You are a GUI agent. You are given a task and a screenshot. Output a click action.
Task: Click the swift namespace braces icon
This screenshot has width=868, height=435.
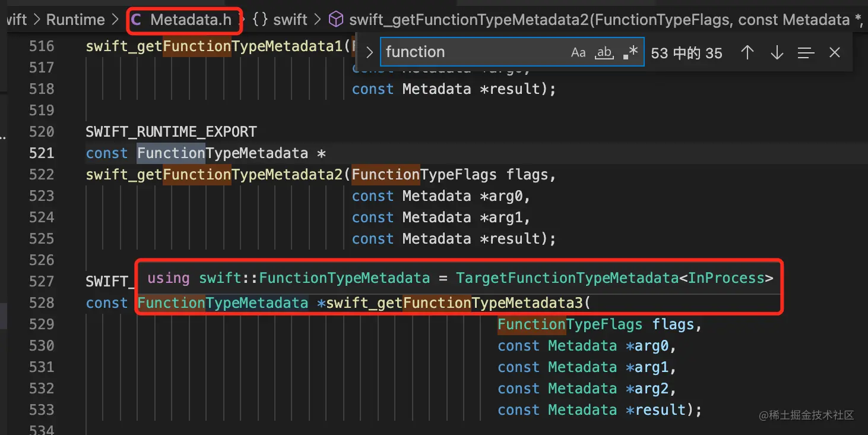[259, 20]
